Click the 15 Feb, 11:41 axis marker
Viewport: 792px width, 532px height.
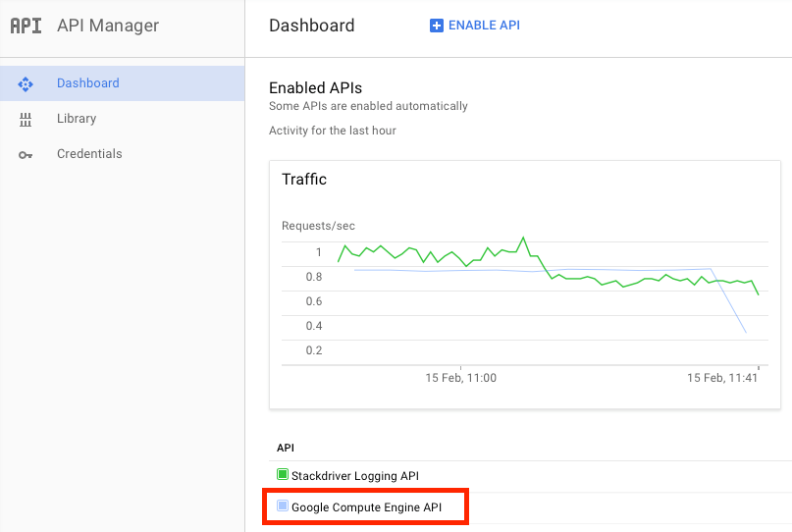[722, 378]
